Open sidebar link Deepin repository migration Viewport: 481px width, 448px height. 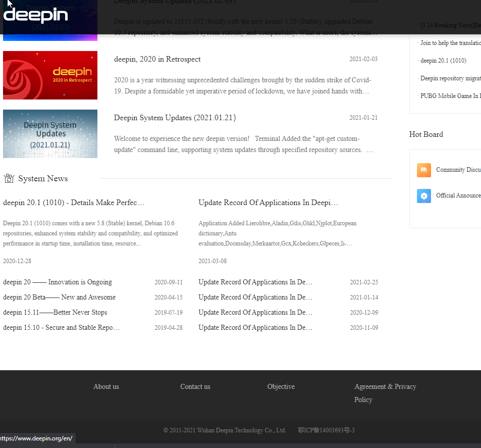tap(450, 78)
